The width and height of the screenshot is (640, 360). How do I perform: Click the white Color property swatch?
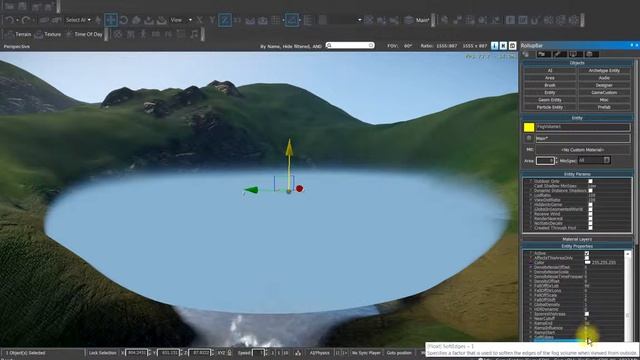(x=587, y=262)
